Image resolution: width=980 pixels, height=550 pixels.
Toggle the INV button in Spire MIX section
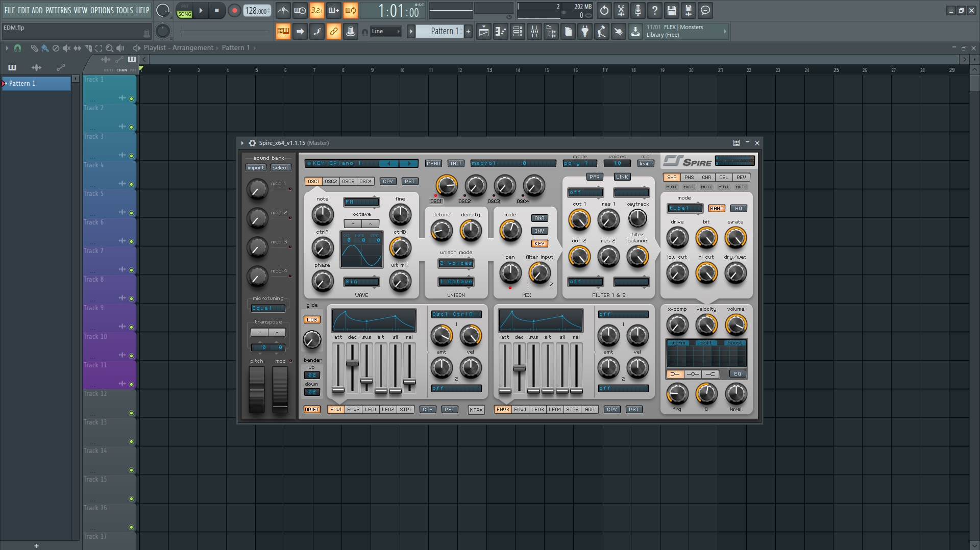coord(540,231)
